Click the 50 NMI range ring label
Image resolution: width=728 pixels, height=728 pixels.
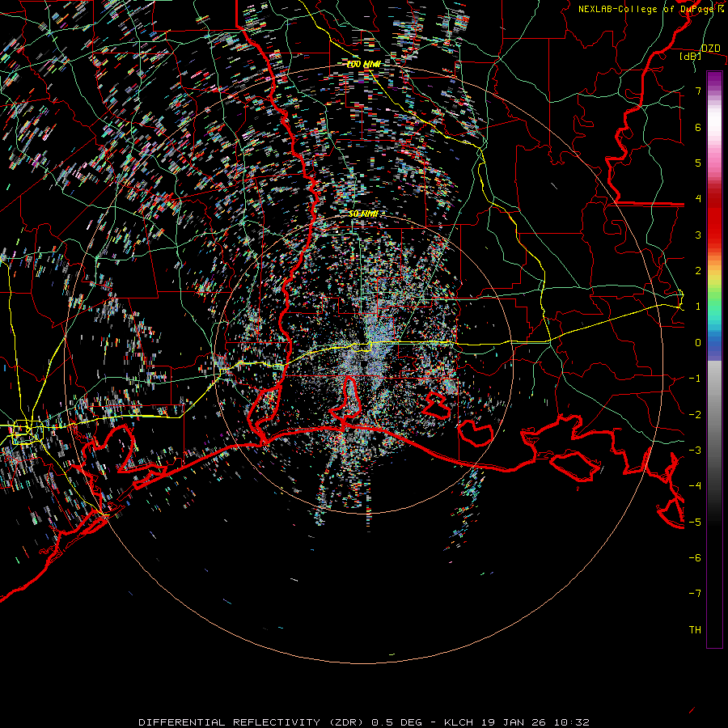pos(363,214)
